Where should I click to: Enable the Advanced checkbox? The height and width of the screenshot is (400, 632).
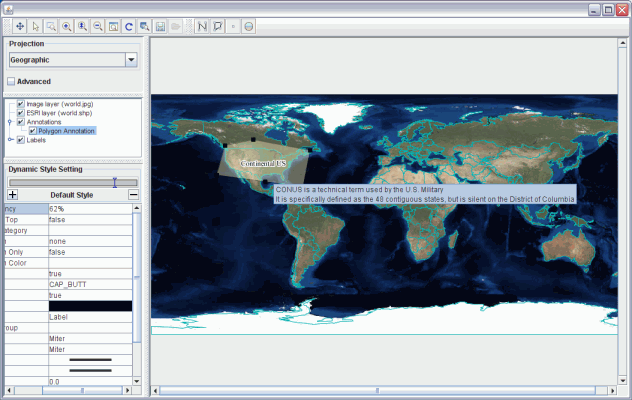pos(12,81)
